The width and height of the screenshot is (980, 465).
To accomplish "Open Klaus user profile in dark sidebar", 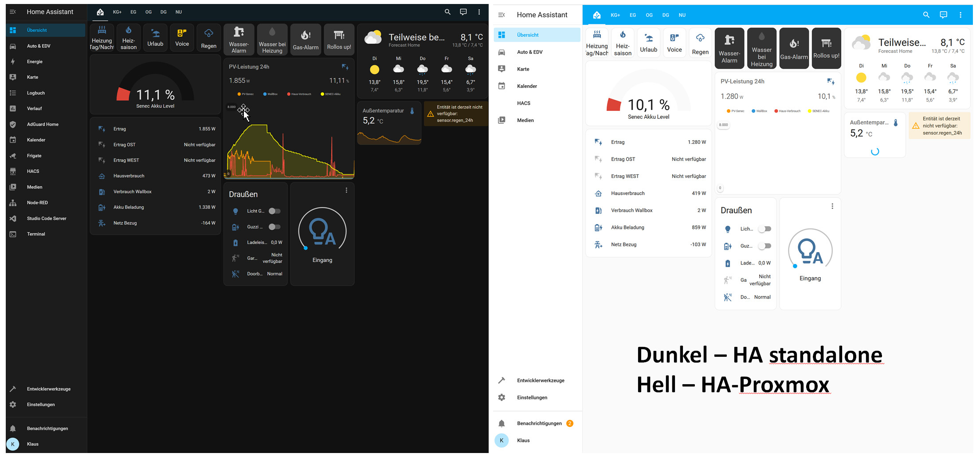I will [x=46, y=444].
